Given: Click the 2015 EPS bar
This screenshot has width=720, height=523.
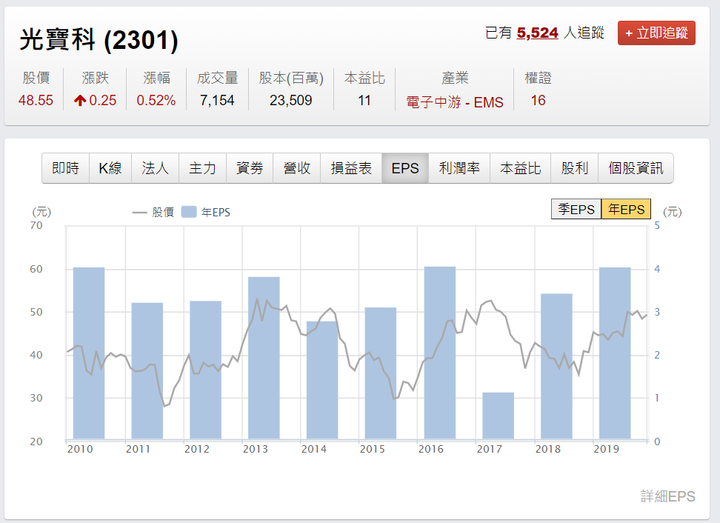Looking at the screenshot, I should pos(380,373).
